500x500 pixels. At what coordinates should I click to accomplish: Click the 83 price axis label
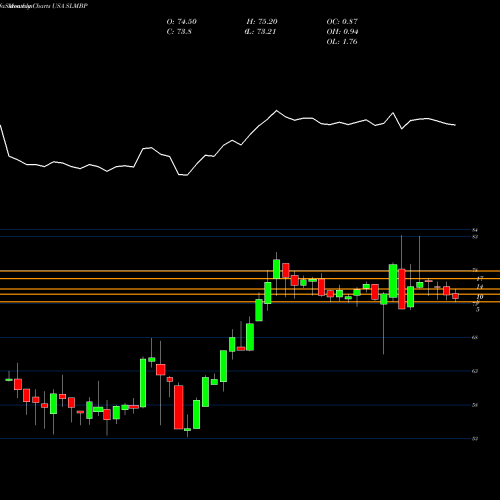[475, 237]
